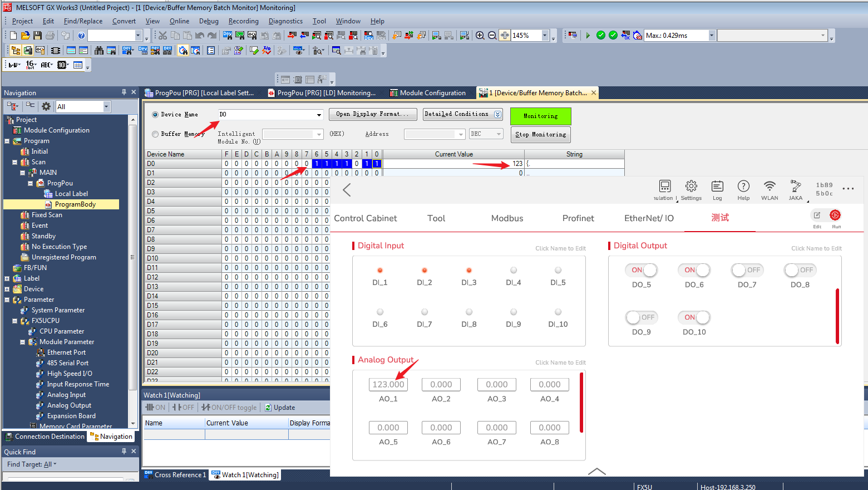Click the Help question mark icon

coord(743,187)
